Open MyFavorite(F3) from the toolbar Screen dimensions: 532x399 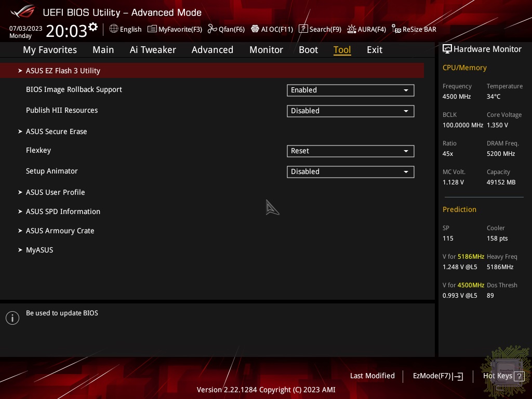coord(175,29)
